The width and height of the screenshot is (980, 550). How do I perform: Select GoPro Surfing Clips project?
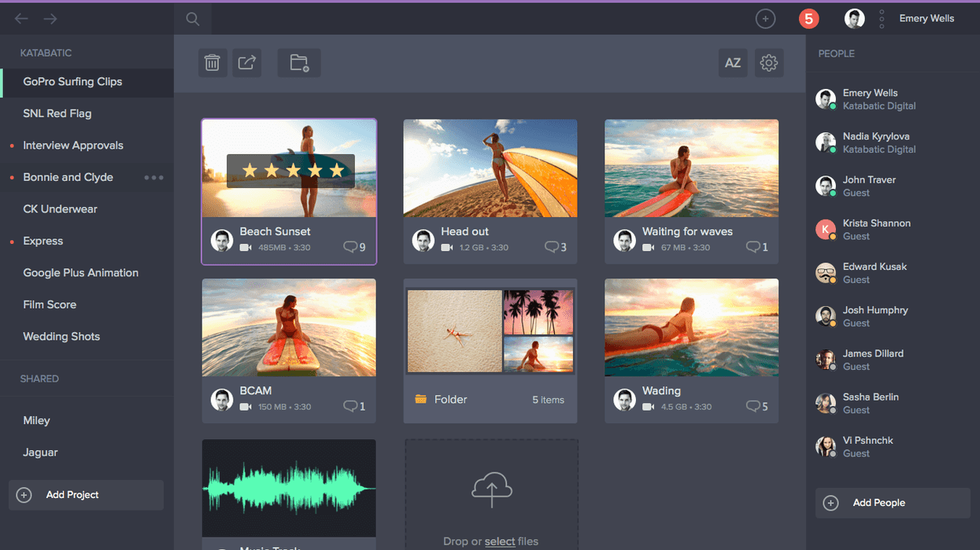tap(87, 82)
